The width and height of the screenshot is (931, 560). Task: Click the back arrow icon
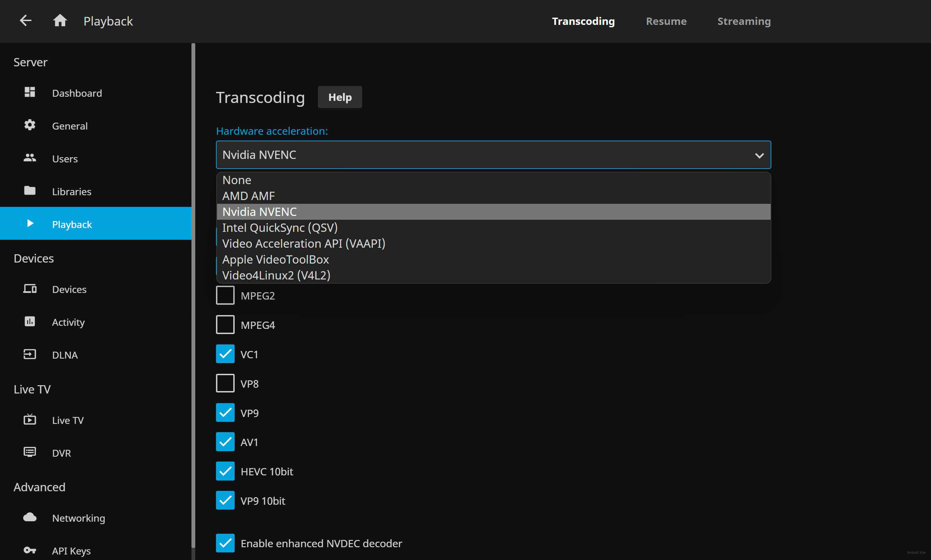(26, 21)
